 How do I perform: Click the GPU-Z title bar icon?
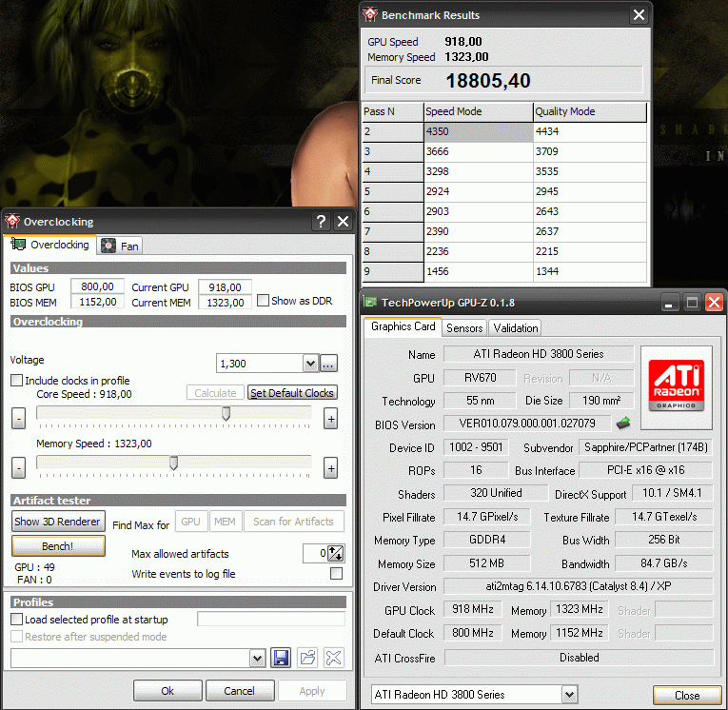[x=370, y=303]
